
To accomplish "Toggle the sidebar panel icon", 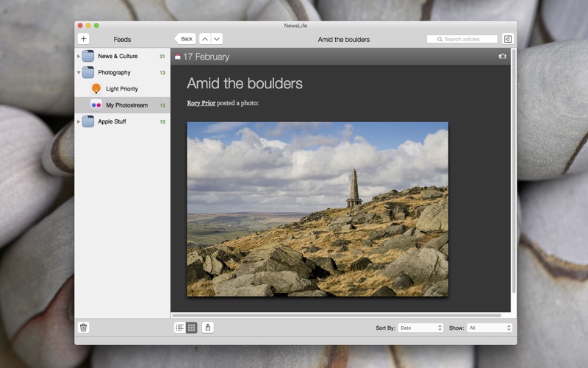I will click(x=507, y=39).
